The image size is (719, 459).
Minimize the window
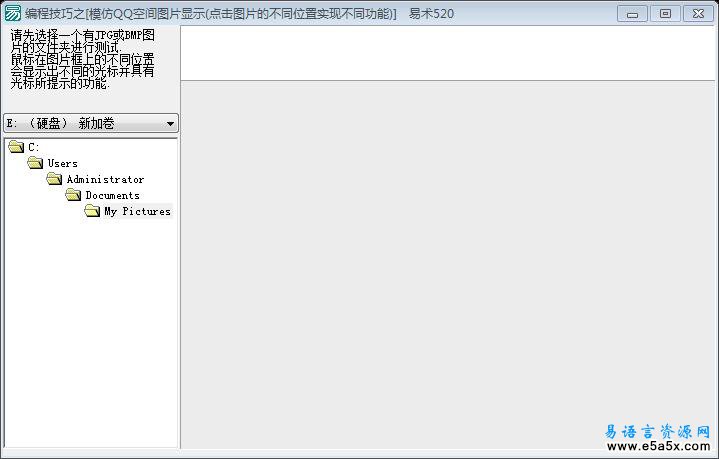coord(632,14)
